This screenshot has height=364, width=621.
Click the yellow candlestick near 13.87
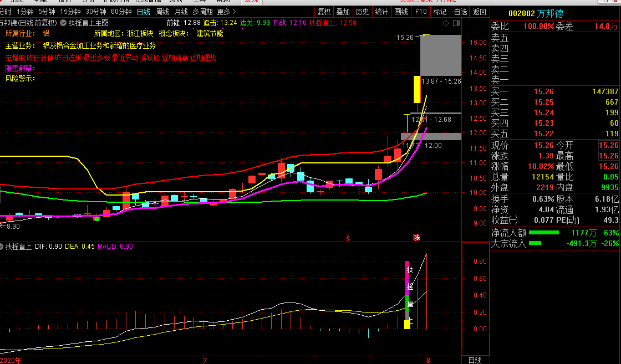click(416, 89)
